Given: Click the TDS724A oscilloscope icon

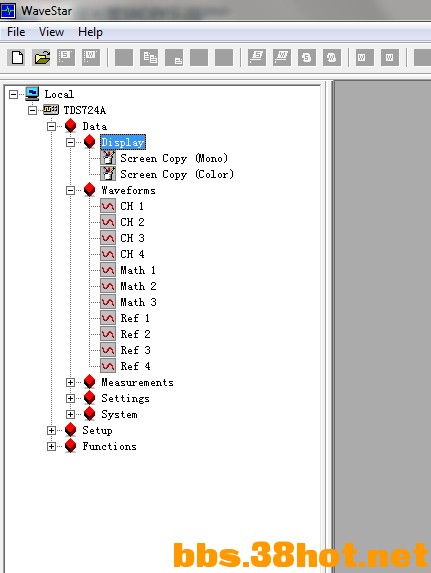Looking at the screenshot, I should [x=51, y=110].
